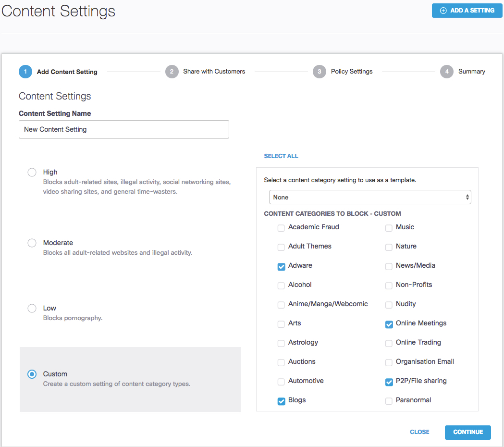504x447 pixels.
Task: Click the Content Setting Name text field
Action: (124, 129)
